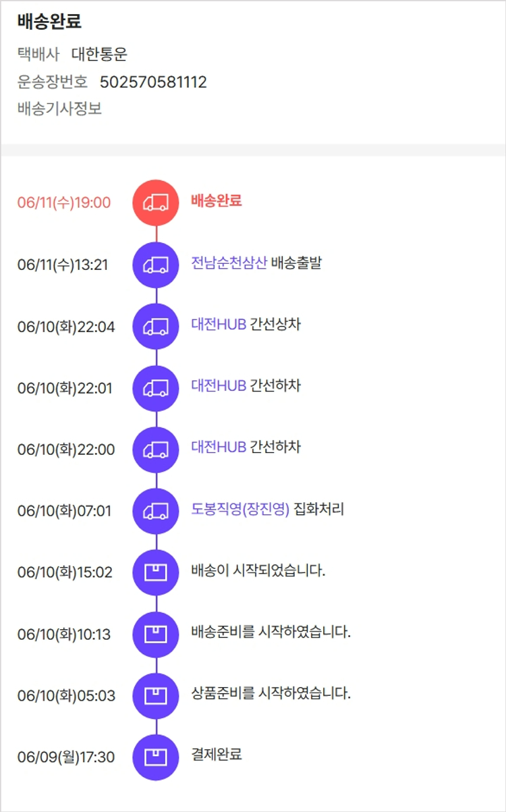Select the 06/09(월)17:30 payment timestamp
The width and height of the screenshot is (506, 812).
tap(66, 757)
